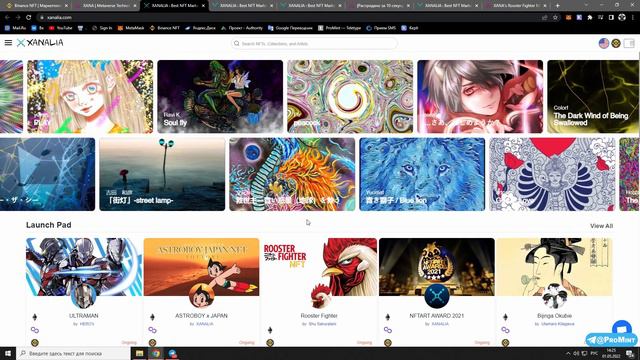Open the NFTART AWARD 2021 card banner

tap(437, 267)
